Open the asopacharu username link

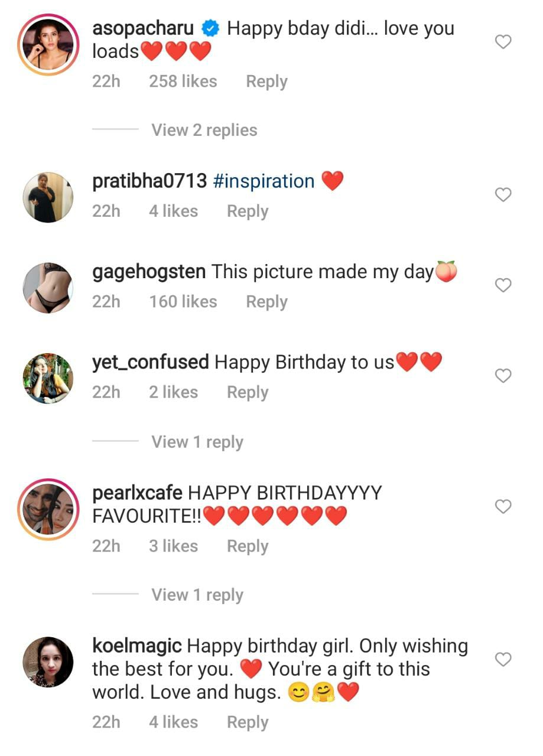pos(143,28)
